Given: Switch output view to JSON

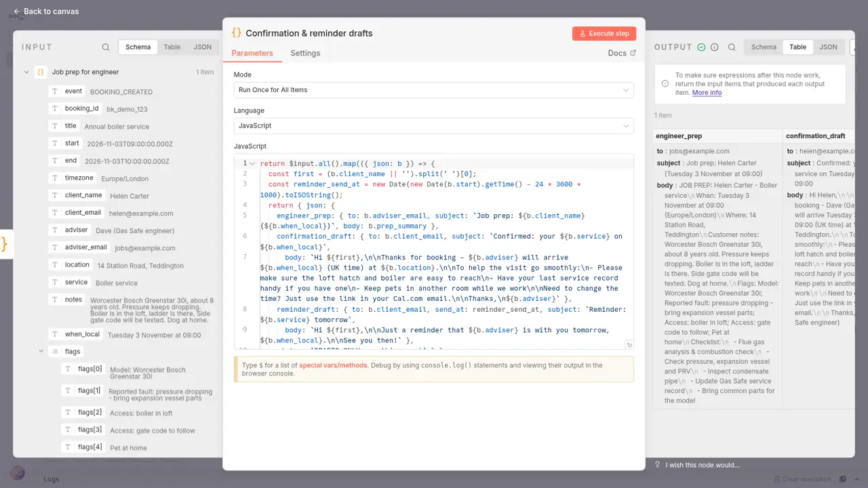Looking at the screenshot, I should point(828,47).
